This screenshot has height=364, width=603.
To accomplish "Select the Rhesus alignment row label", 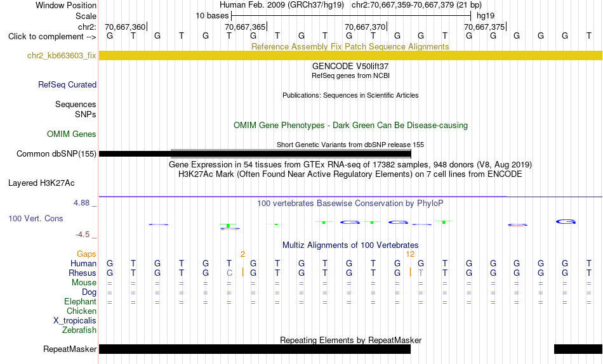I will (83, 273).
